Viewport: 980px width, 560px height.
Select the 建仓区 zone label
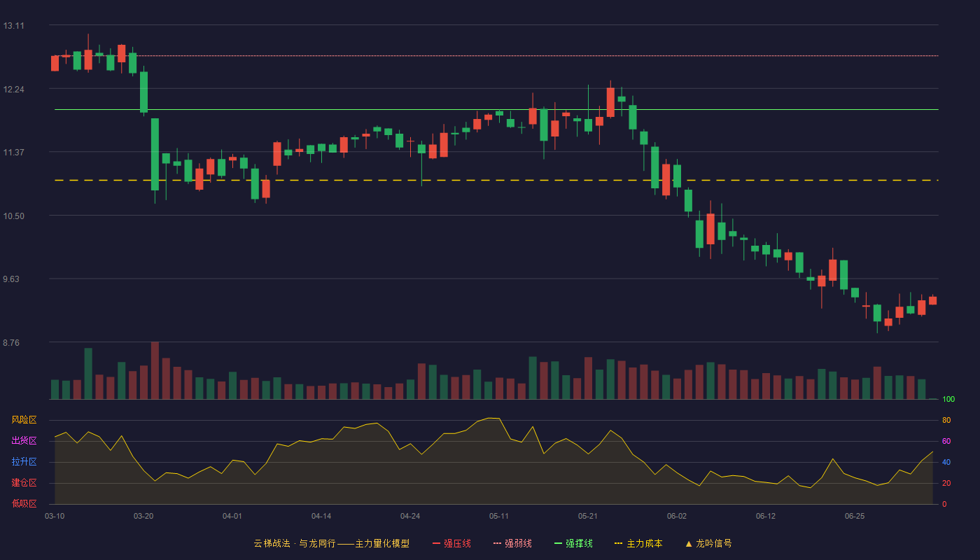point(24,483)
